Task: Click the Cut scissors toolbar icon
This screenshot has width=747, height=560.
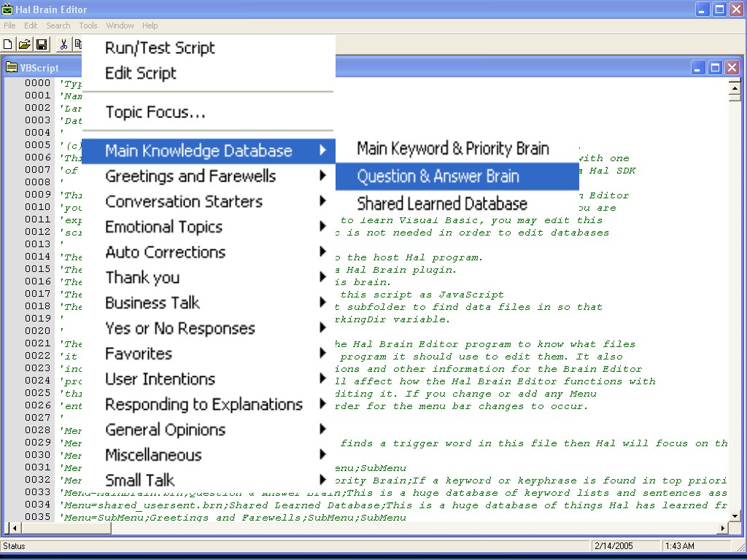Action: pyautogui.click(x=63, y=44)
